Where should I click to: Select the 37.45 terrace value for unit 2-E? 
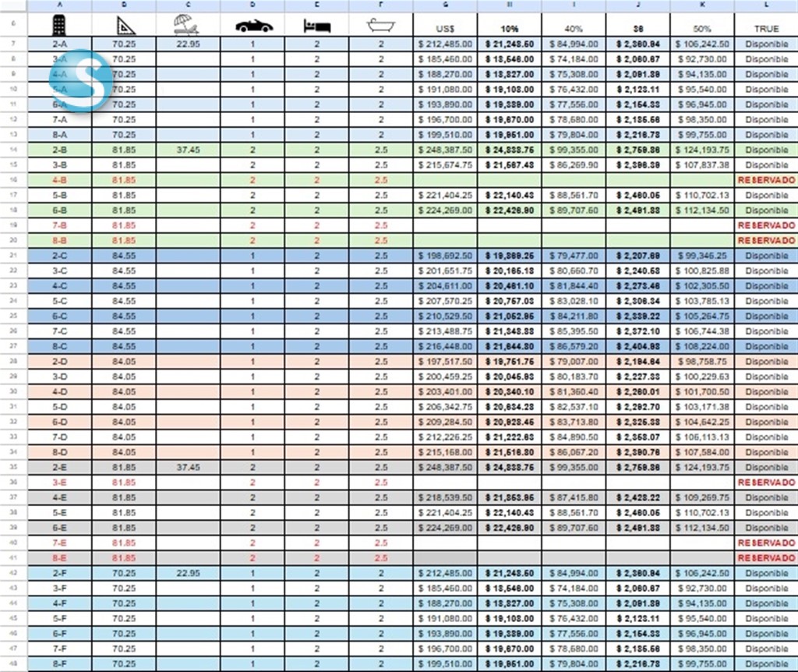pos(187,468)
